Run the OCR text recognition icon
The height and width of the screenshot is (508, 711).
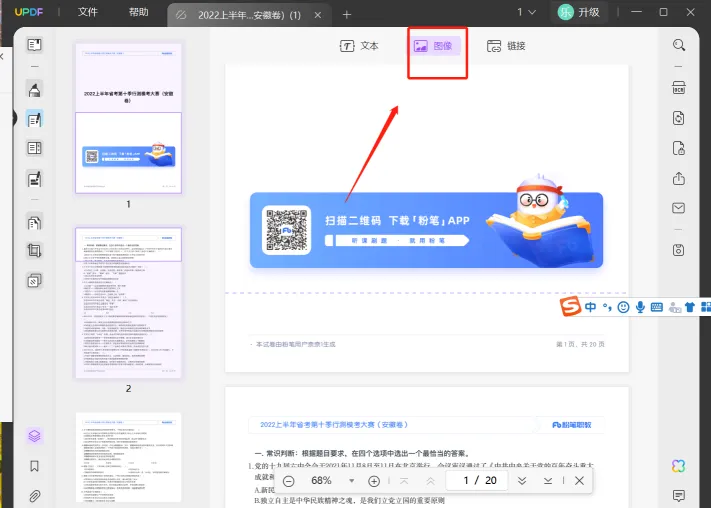click(x=679, y=87)
